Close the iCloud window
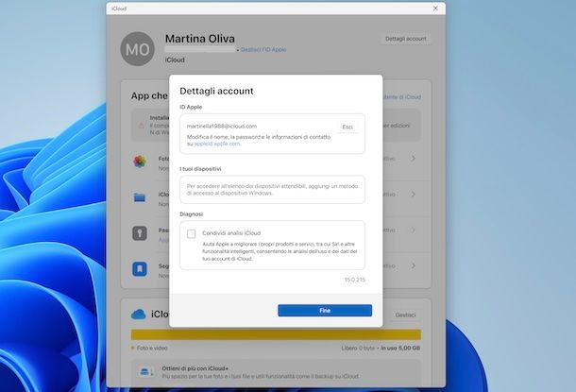 point(435,9)
